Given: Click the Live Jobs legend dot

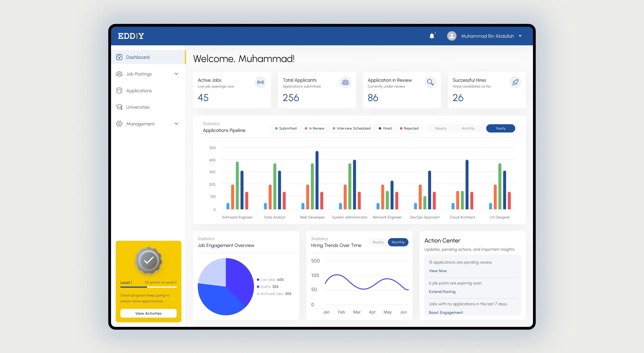Looking at the screenshot, I should point(258,280).
